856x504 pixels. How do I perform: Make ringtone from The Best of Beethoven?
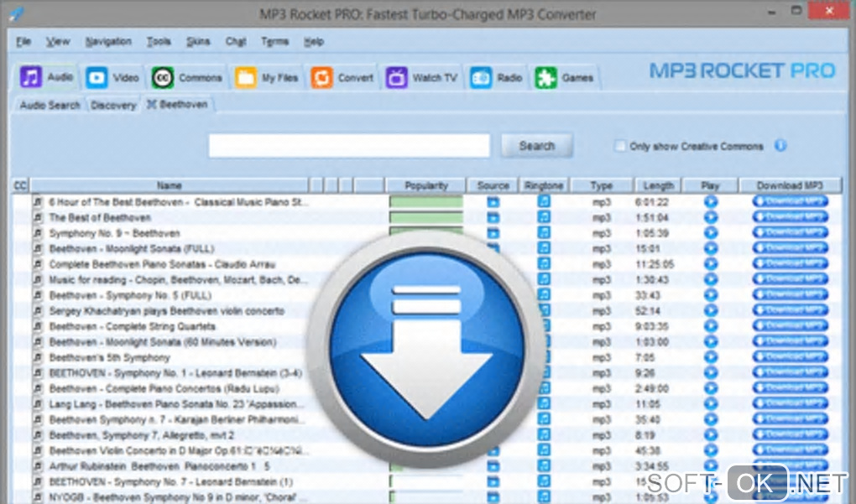pyautogui.click(x=544, y=217)
